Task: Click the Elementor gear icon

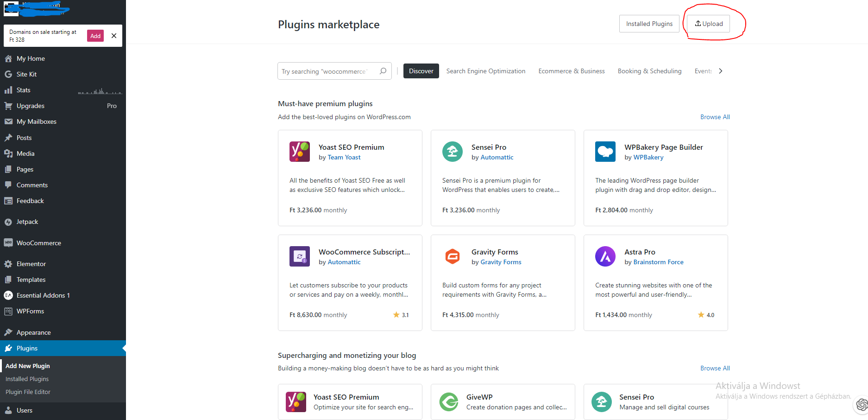Action: click(x=8, y=264)
